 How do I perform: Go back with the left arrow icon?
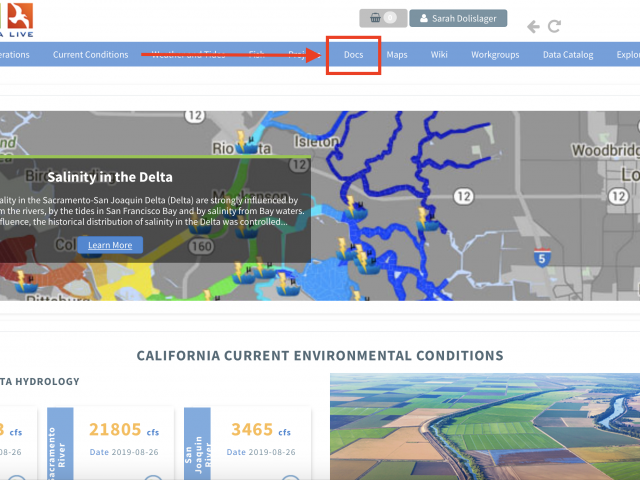[533, 27]
